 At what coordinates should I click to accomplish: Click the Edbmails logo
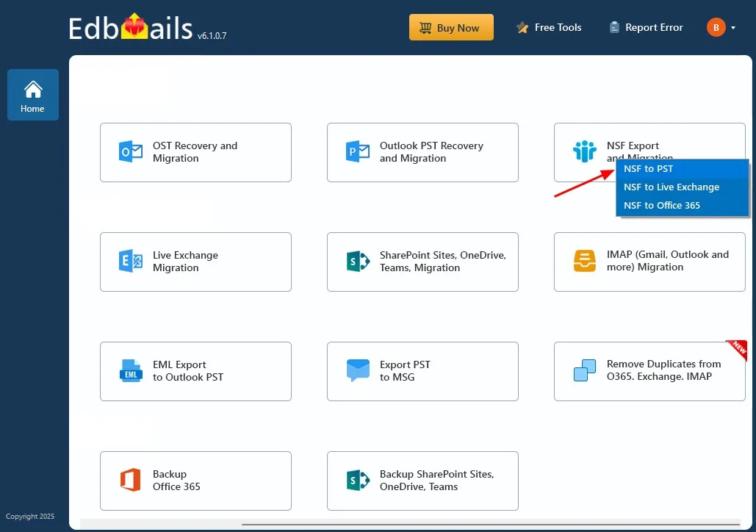click(130, 27)
